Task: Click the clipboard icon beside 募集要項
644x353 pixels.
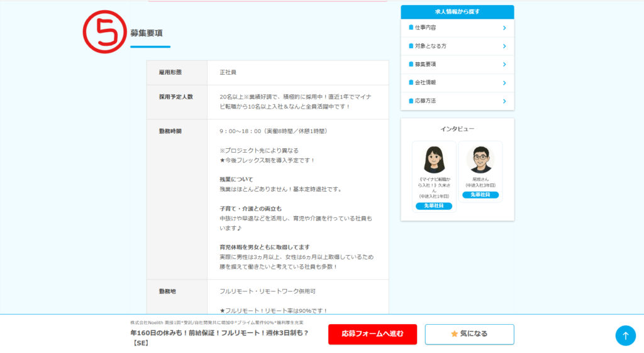Action: click(411, 64)
